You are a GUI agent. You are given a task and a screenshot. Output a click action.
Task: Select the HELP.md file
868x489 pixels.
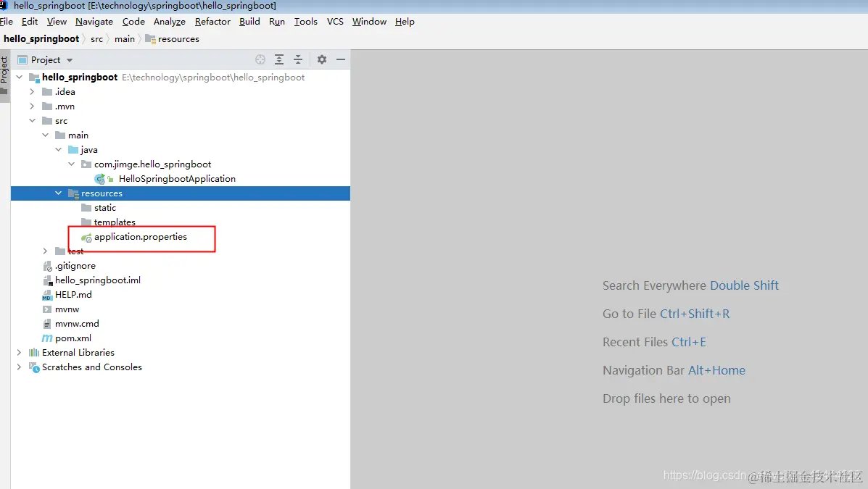(x=74, y=295)
